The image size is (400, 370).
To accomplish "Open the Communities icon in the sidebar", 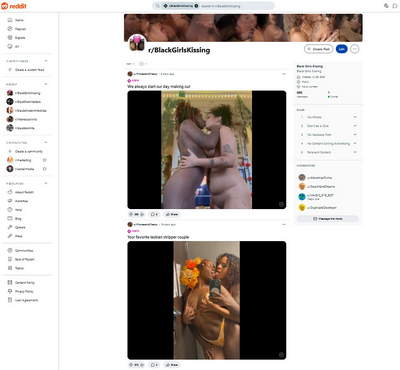I will [x=10, y=250].
